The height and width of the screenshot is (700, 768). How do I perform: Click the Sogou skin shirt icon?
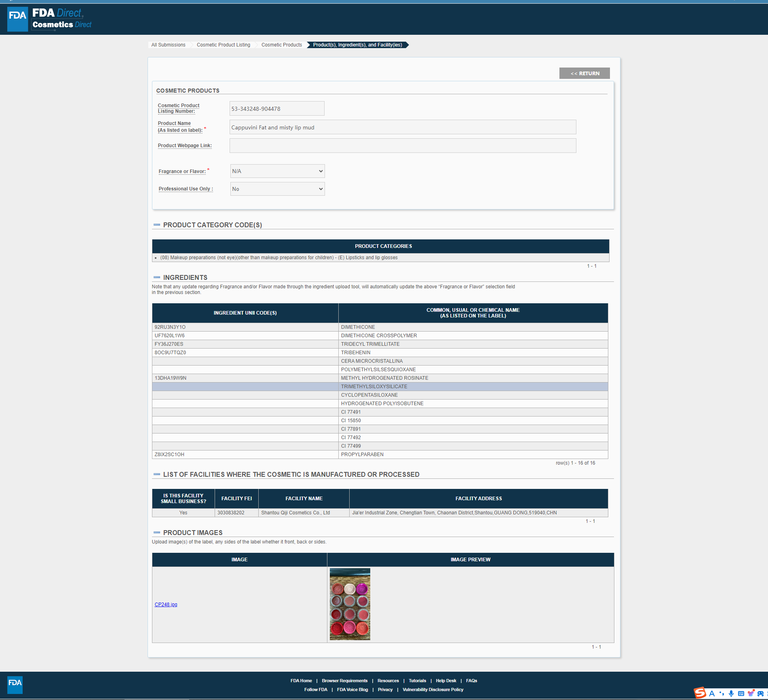coord(751,694)
